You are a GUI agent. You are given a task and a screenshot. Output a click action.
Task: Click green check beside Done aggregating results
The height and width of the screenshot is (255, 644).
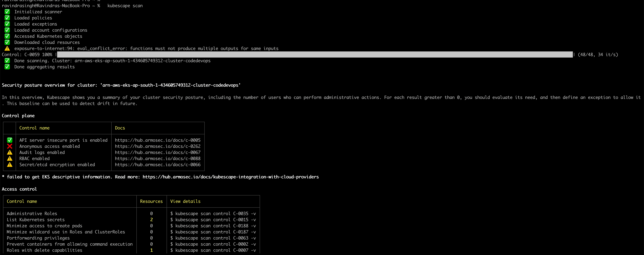tap(7, 67)
